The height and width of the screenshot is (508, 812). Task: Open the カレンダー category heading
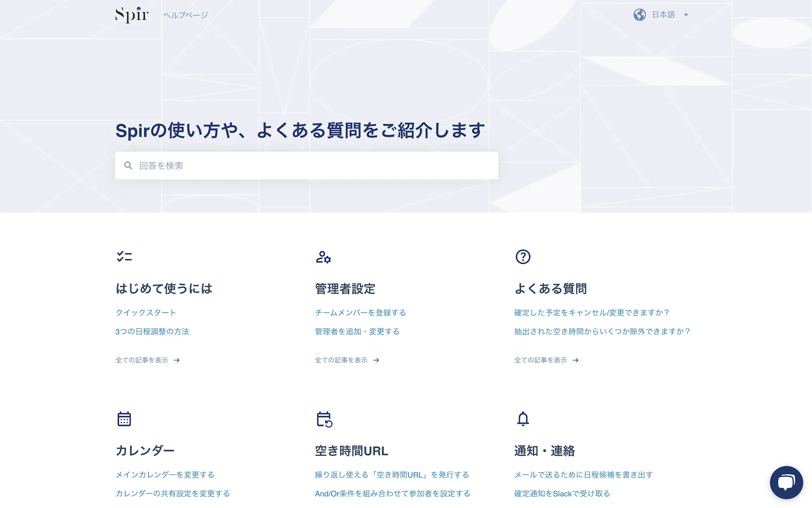145,450
